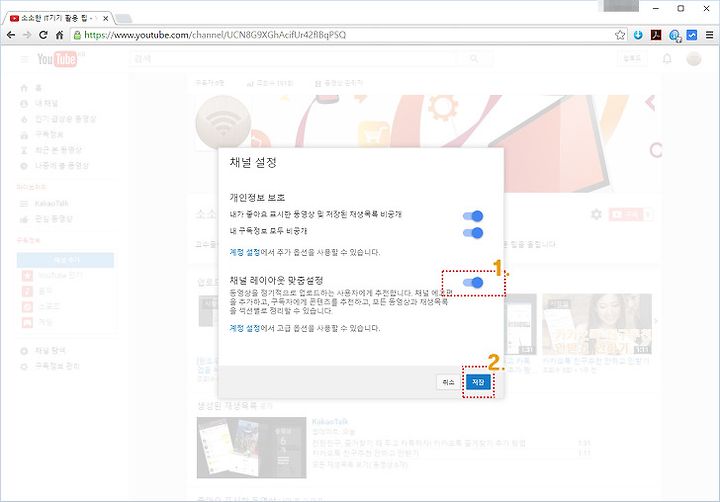Go back using the browser back arrow
720x502 pixels.
point(11,35)
